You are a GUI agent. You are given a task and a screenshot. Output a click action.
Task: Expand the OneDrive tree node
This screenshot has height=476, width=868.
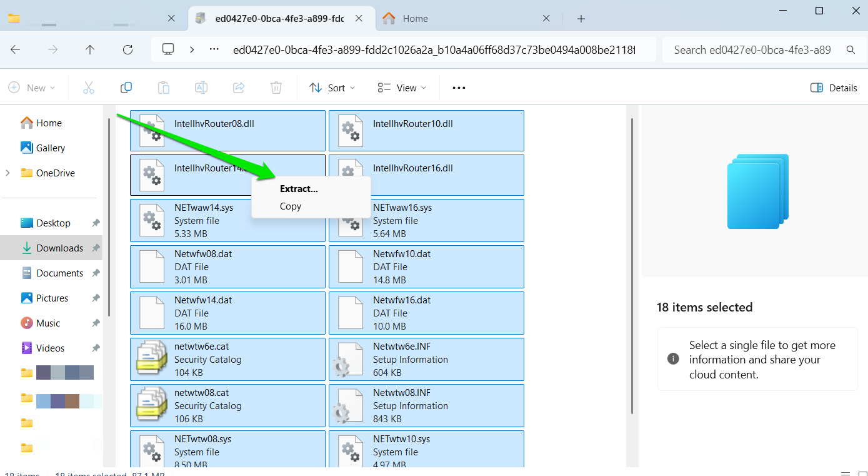click(x=8, y=173)
